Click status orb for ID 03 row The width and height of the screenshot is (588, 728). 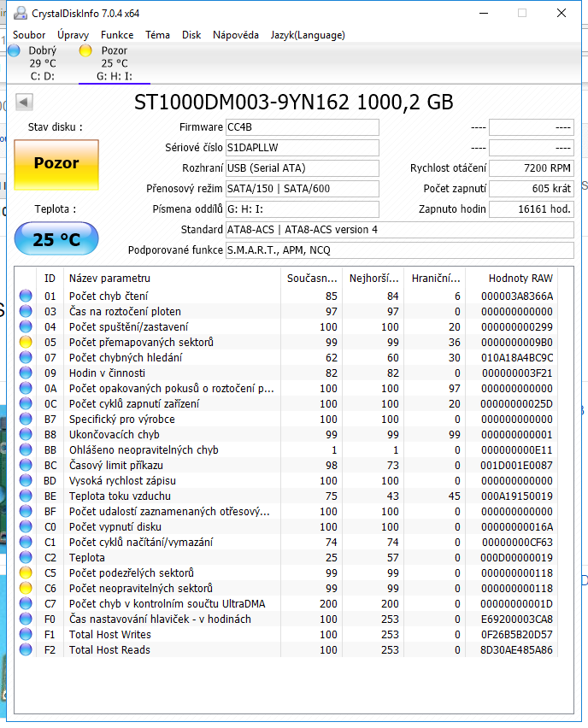26,311
